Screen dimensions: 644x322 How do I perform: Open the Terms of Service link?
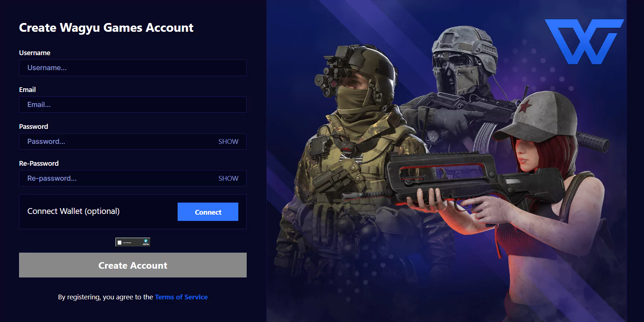181,297
